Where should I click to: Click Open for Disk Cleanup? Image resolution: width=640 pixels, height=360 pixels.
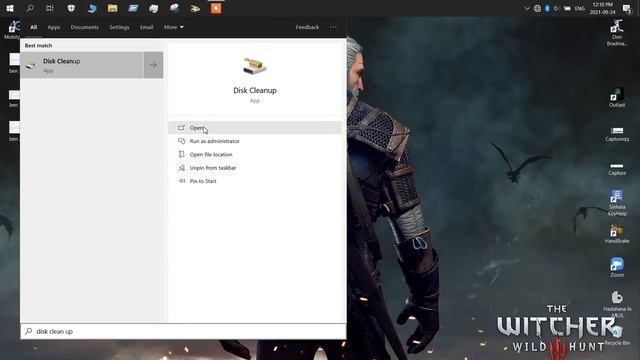[x=255, y=128]
